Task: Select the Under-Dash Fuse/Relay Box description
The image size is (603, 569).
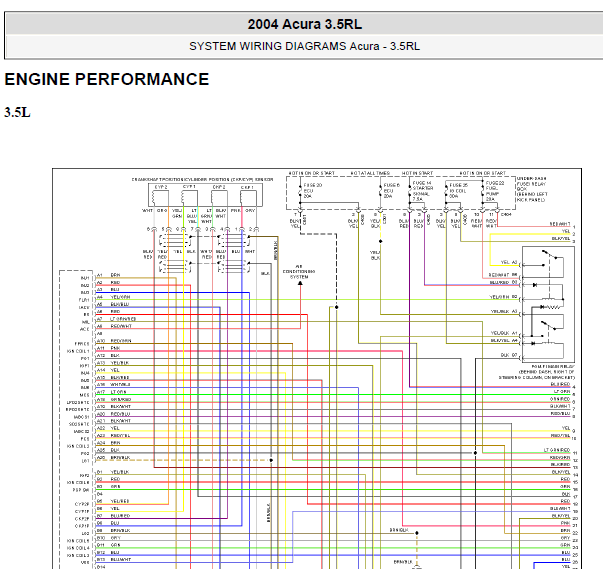Action: [531, 189]
